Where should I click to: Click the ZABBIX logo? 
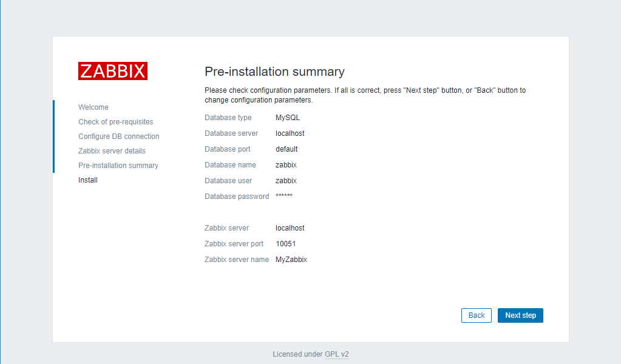(x=113, y=71)
